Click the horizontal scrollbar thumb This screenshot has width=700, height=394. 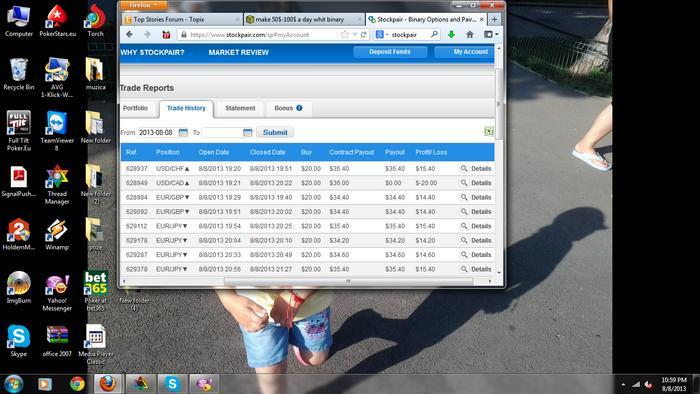pyautogui.click(x=348, y=281)
